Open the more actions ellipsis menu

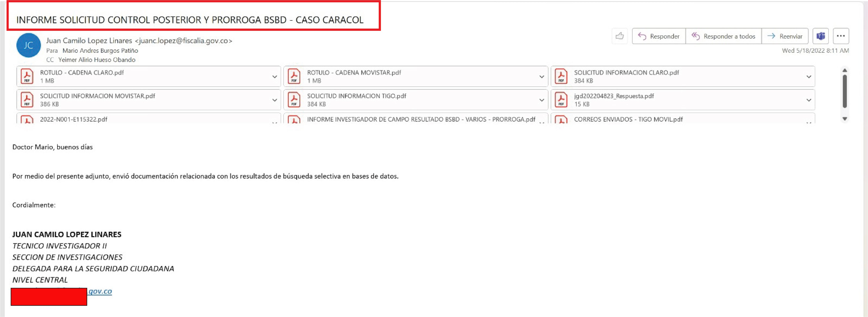pyautogui.click(x=841, y=36)
